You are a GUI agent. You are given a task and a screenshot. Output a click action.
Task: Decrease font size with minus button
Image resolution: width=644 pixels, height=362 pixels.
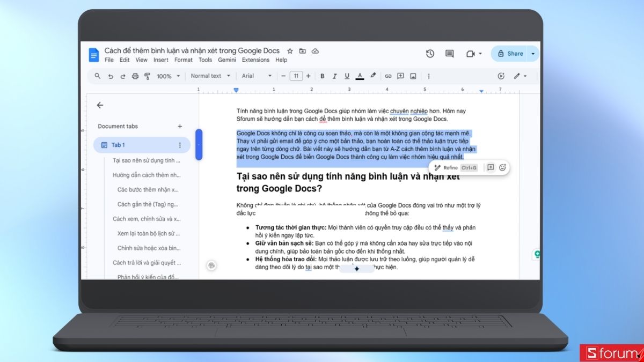click(x=284, y=76)
